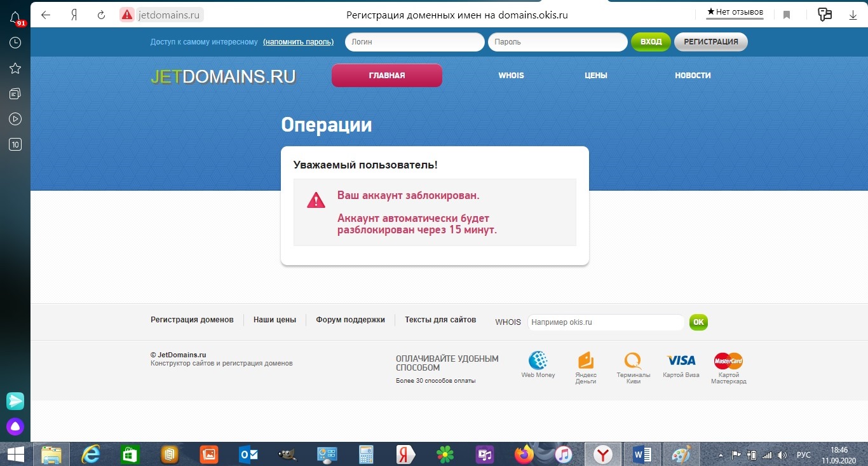868x466 pixels.
Task: Click the JETDOMAINS.RU logo
Action: point(223,76)
